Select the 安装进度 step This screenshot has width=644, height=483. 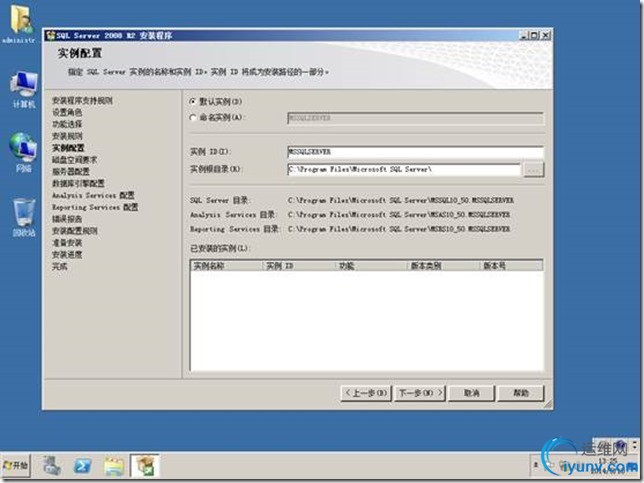[67, 255]
